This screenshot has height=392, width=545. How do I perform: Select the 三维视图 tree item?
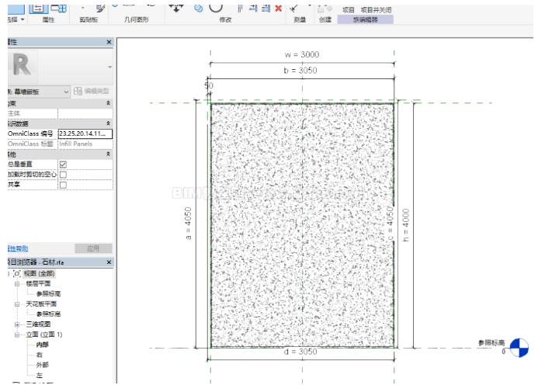38,324
